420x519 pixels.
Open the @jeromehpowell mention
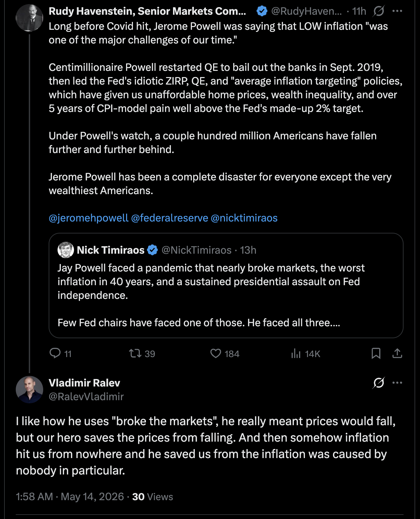88,218
